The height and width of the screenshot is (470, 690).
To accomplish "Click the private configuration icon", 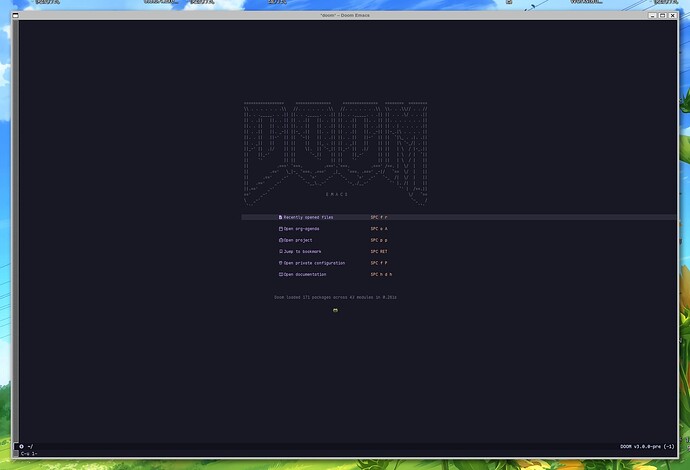I will point(280,263).
